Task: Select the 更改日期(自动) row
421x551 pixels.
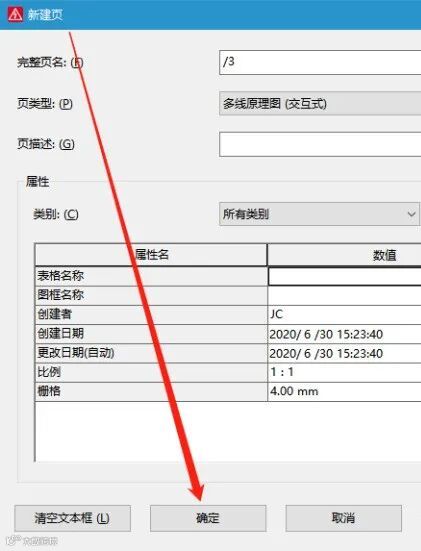Action: (151, 353)
